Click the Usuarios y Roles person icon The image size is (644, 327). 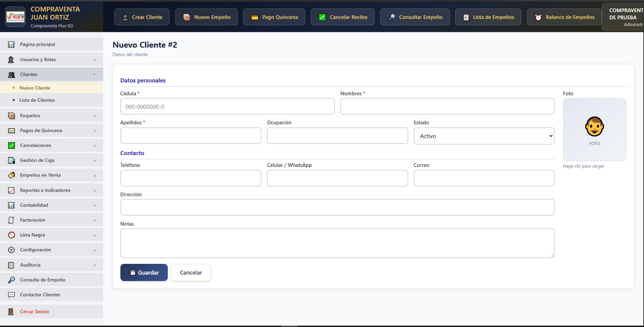[x=11, y=60]
